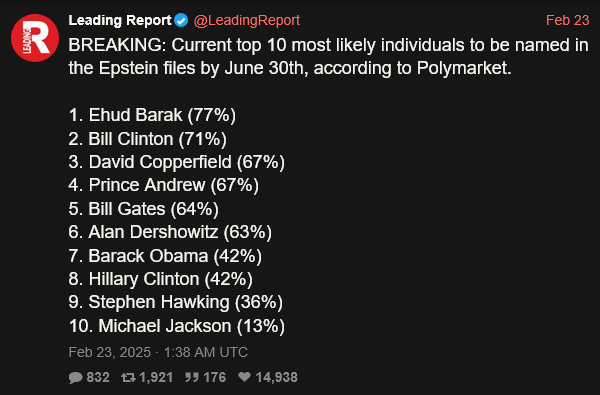The width and height of the screenshot is (600, 395).
Task: Click the BREAKING headline tweet text
Action: pyautogui.click(x=328, y=57)
